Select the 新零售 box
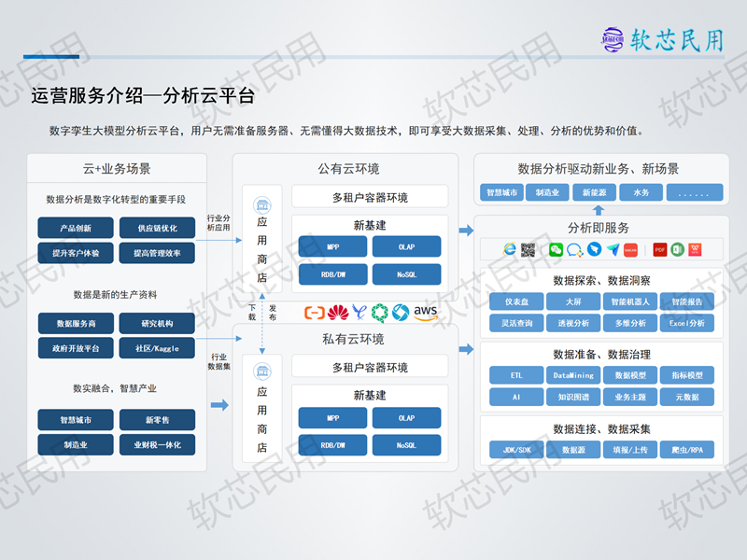The image size is (747, 560). pos(157,419)
